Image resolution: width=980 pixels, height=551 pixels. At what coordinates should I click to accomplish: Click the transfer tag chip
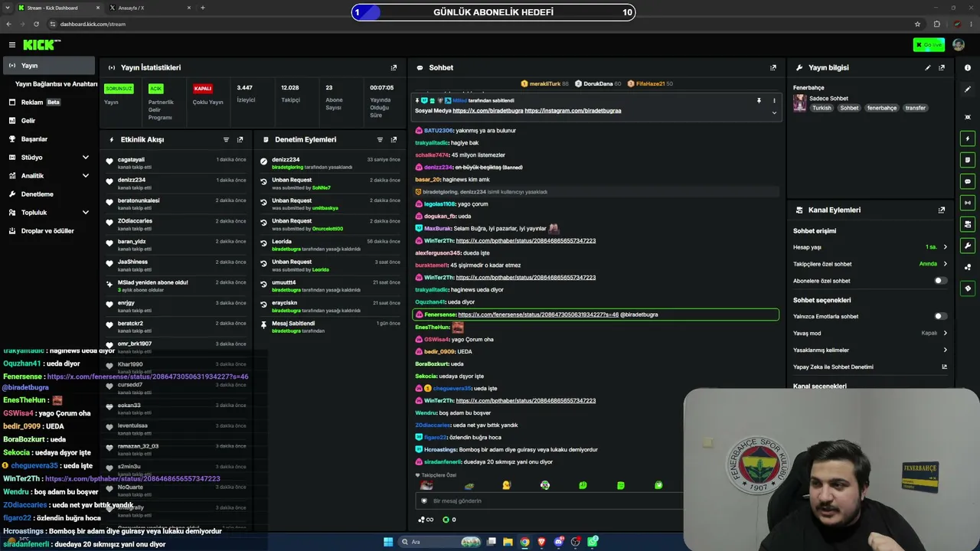[916, 108]
